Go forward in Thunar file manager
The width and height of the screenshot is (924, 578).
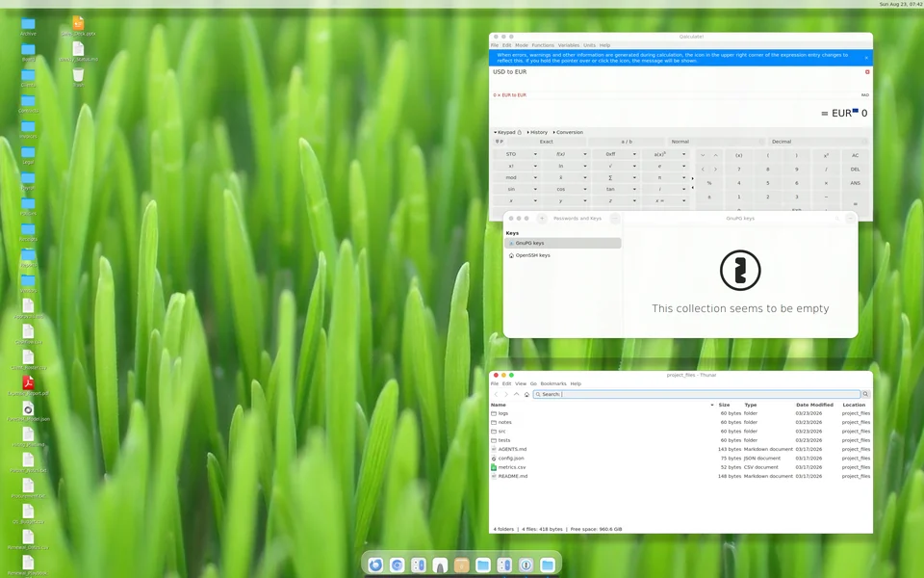pos(506,394)
